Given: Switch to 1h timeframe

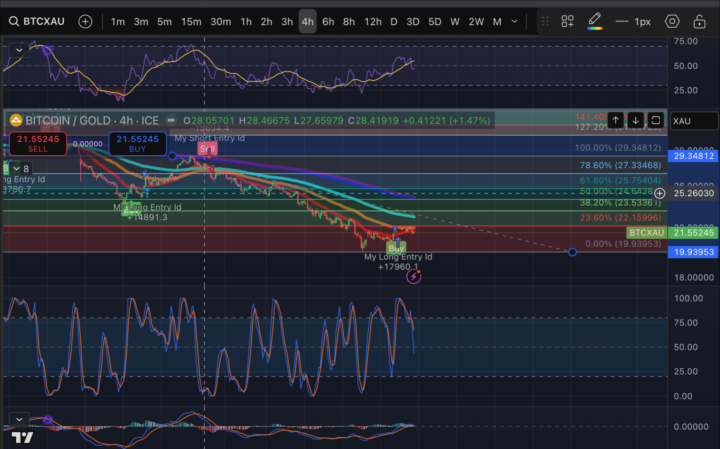Looking at the screenshot, I should 246,22.
